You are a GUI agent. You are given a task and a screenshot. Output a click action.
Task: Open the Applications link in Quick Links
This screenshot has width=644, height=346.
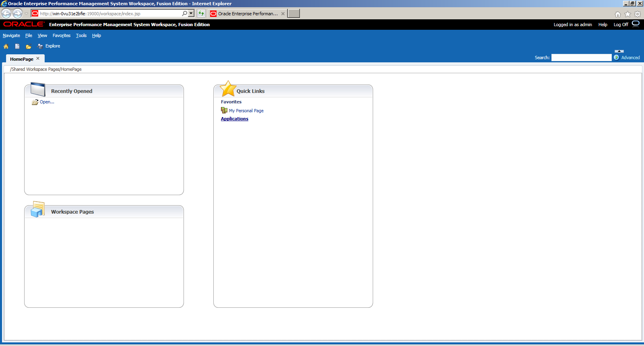point(235,119)
